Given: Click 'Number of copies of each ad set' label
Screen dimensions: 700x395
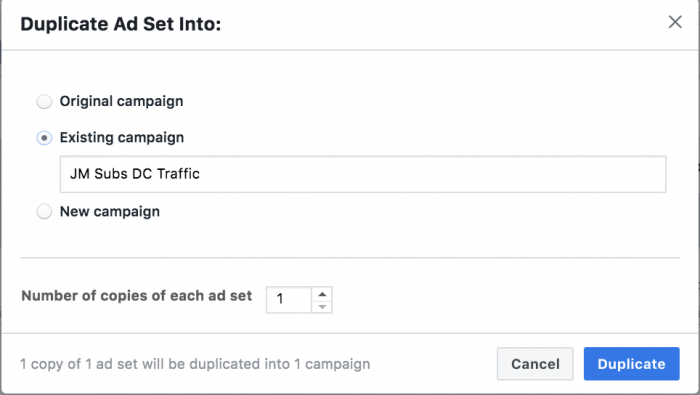Looking at the screenshot, I should tap(137, 296).
